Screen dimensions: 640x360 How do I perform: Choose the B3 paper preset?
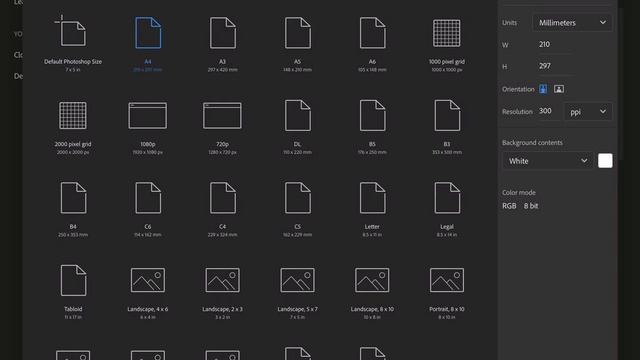click(x=447, y=127)
